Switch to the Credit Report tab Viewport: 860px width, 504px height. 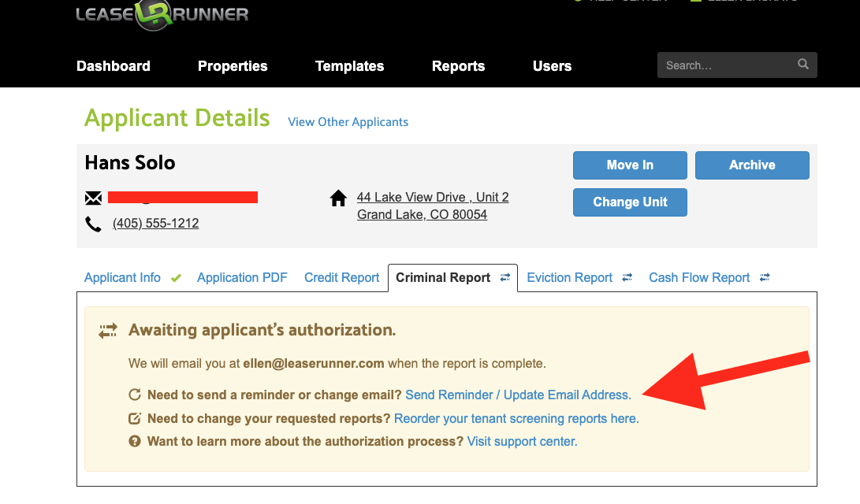342,278
